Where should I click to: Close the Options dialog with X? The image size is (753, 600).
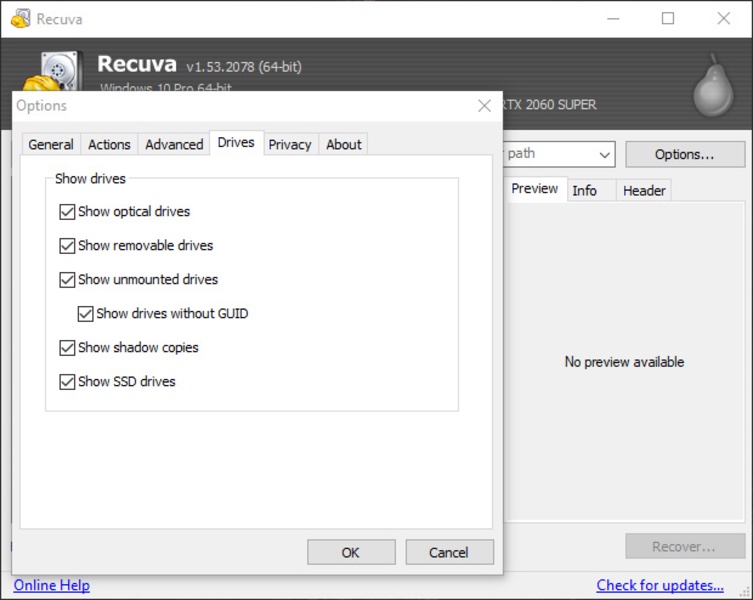pos(484,106)
